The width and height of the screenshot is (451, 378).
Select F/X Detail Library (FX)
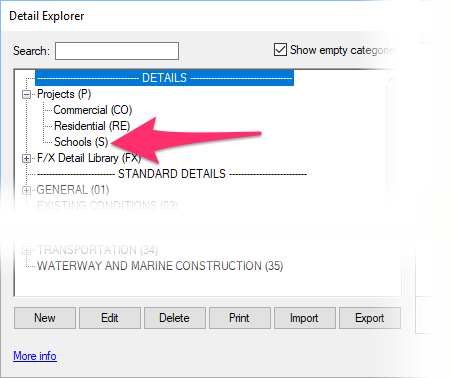point(89,158)
